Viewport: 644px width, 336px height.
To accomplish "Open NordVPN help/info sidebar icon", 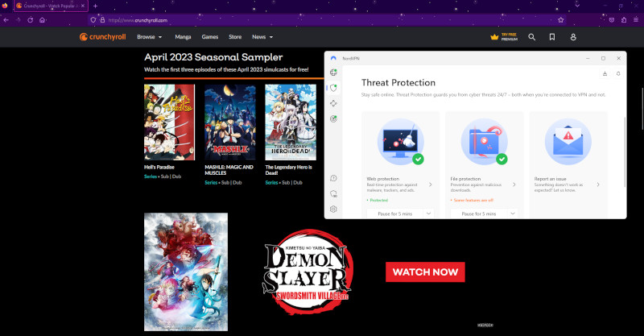I will click(x=333, y=178).
